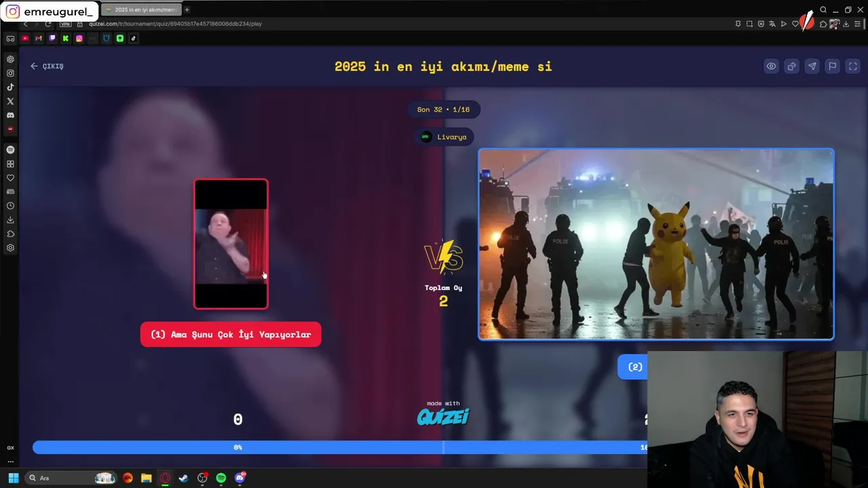The width and height of the screenshot is (868, 488).
Task: Open the sidebar grid workspaces icon
Action: pyautogui.click(x=10, y=164)
